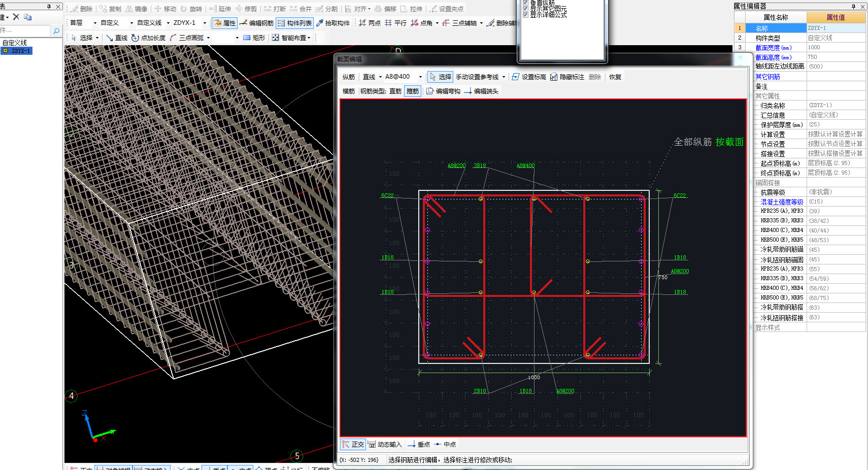This screenshot has height=470, width=868.
Task: Click the Pick Component (拾取构件) tool
Action: coord(333,23)
